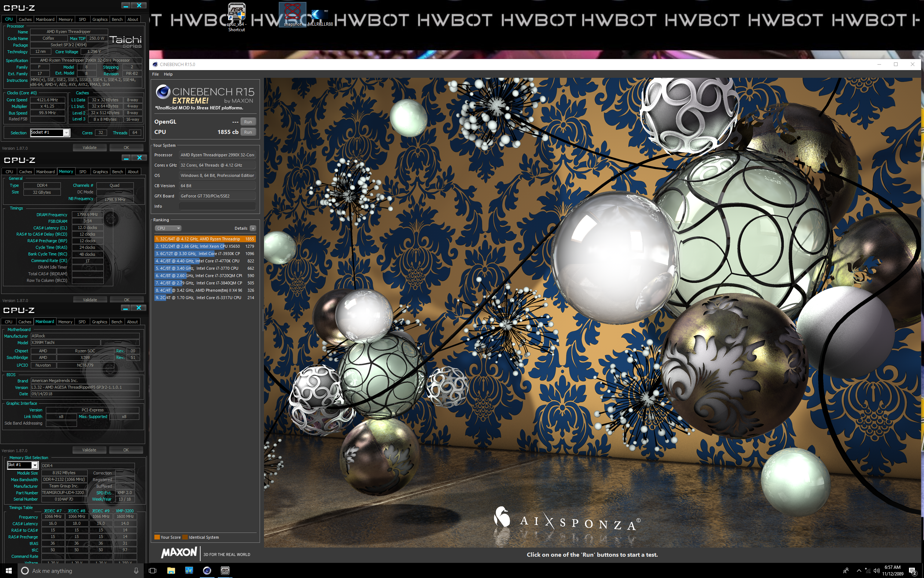Click the Cinebench R15 sphere logo
The height and width of the screenshot is (578, 924).
[x=163, y=92]
